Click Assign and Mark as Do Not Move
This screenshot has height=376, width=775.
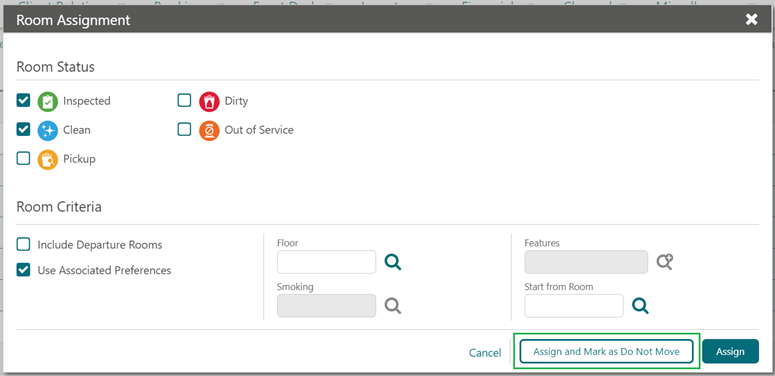(x=606, y=351)
